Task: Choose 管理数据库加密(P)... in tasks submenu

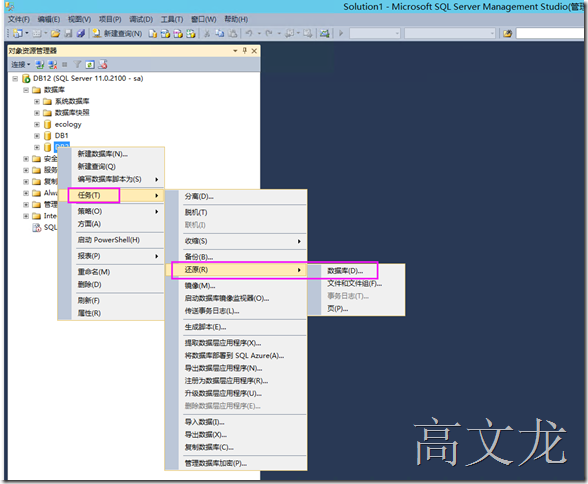Action: 215,463
